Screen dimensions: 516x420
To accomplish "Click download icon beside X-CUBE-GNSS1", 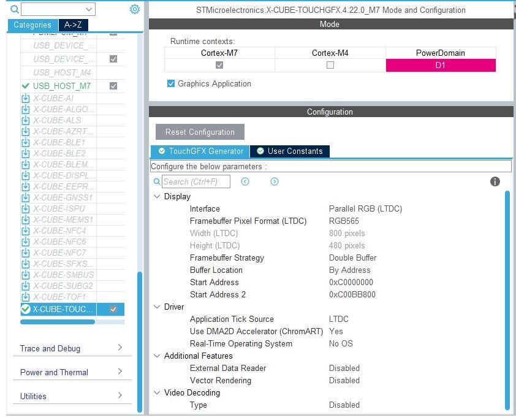I will [25, 197].
